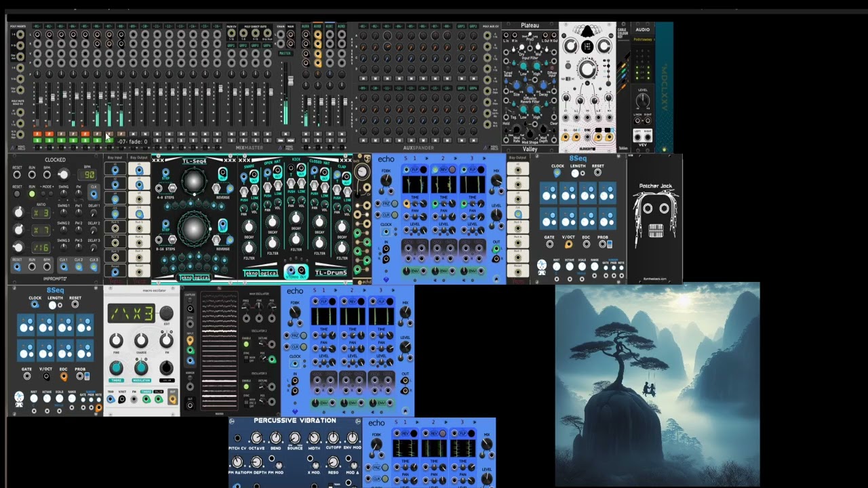Viewport: 868px width, 488px height.
Task: Click the wave oscillator waveform display
Action: tap(219, 352)
